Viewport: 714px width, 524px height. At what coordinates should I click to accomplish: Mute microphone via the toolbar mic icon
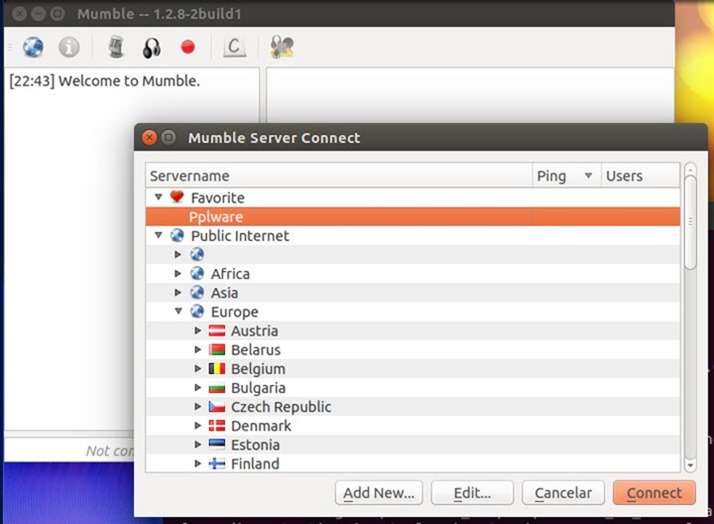coord(116,47)
